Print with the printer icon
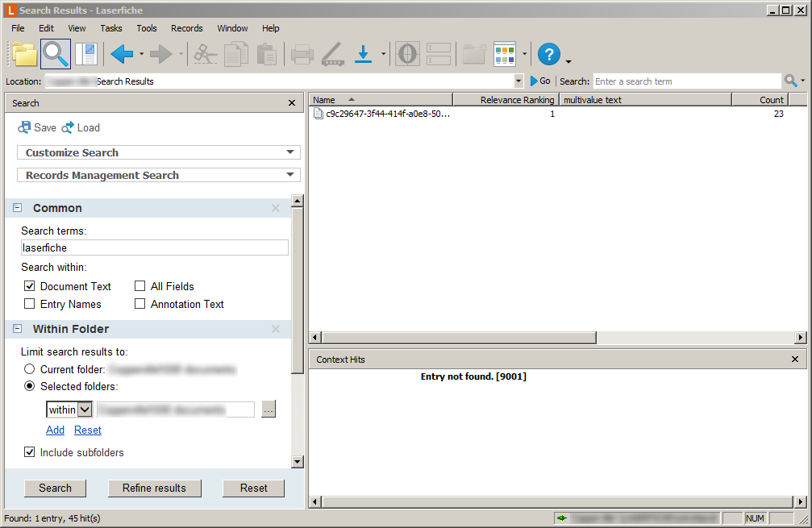Image resolution: width=812 pixels, height=528 pixels. 302,54
